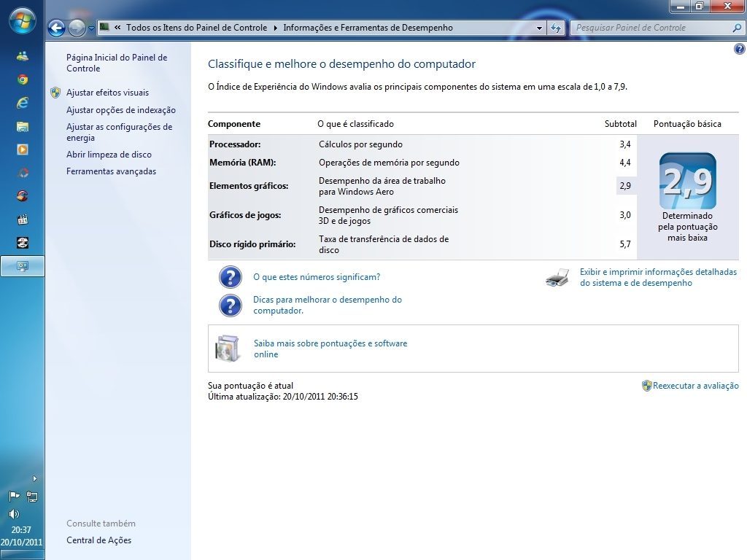The height and width of the screenshot is (560, 747).
Task: Open Ajustar as configurações de energia
Action: click(119, 133)
